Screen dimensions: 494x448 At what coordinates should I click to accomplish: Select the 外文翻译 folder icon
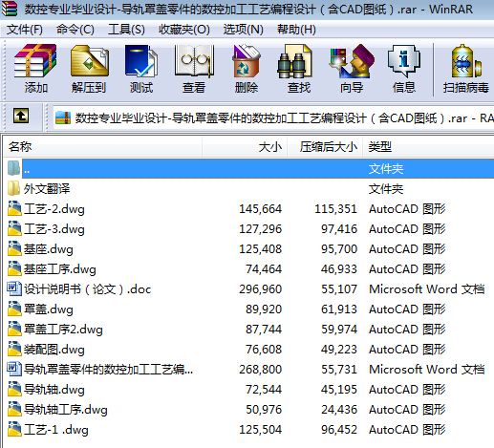click(x=13, y=188)
